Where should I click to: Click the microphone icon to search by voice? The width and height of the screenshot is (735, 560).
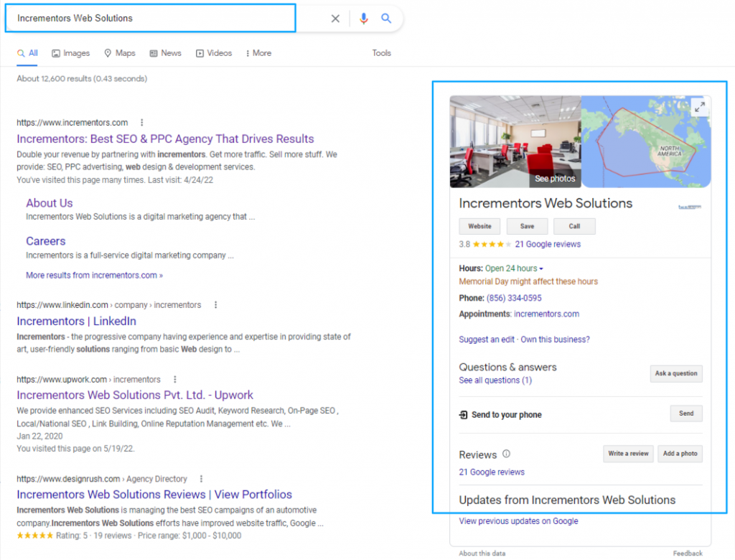[364, 17]
